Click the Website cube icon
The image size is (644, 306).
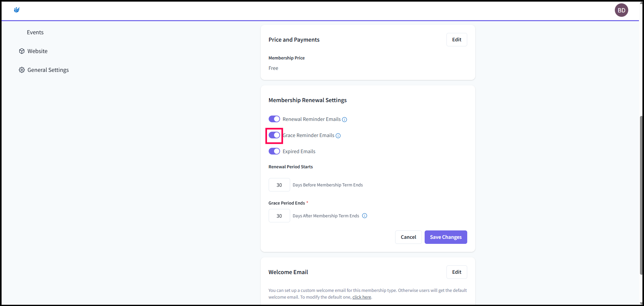(x=22, y=51)
